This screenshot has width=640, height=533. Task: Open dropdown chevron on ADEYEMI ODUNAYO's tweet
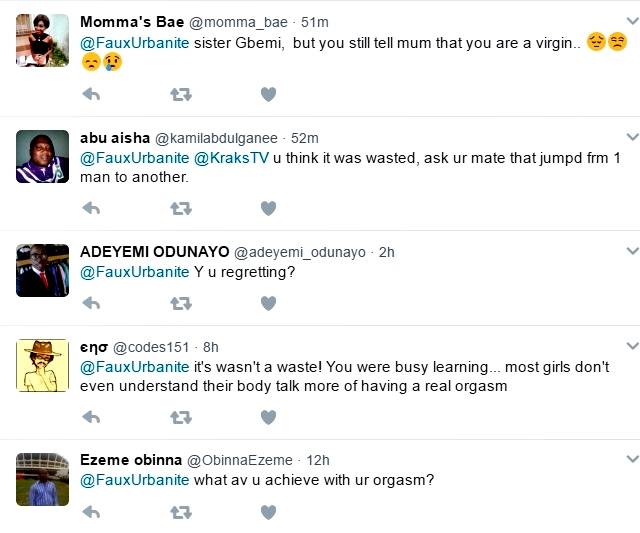pyautogui.click(x=631, y=251)
